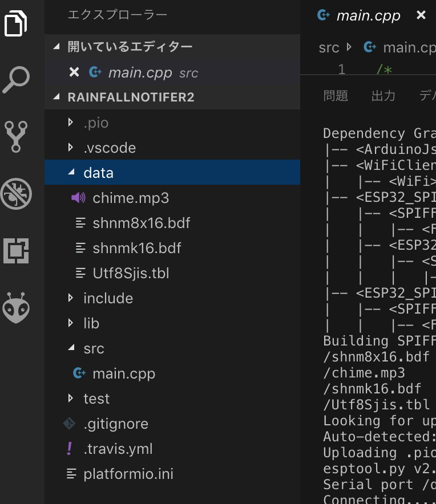Open the Source Control view icon
The height and width of the screenshot is (504, 436).
tap(16, 137)
